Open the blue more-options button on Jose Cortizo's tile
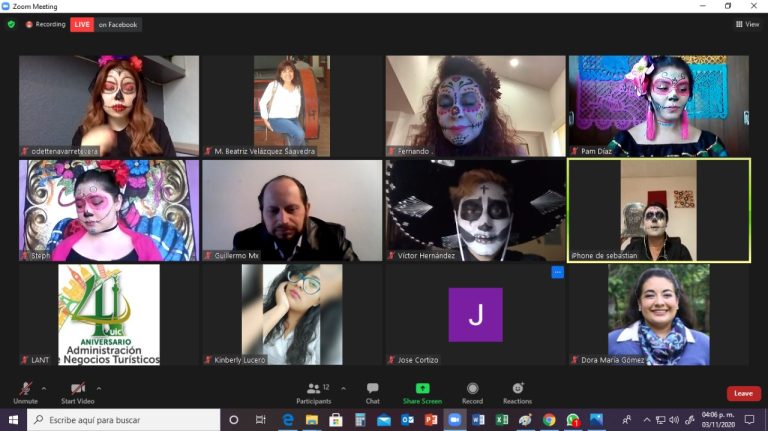 [x=557, y=272]
